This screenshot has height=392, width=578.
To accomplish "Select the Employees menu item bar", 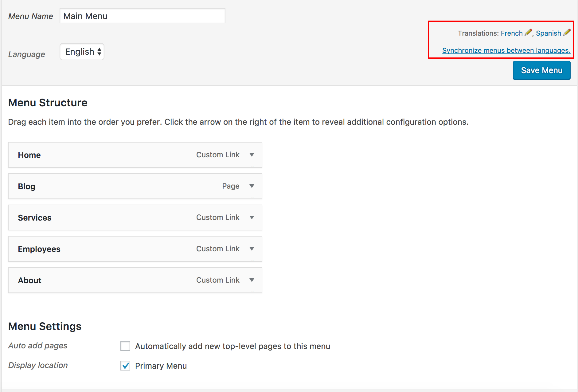I will 135,249.
